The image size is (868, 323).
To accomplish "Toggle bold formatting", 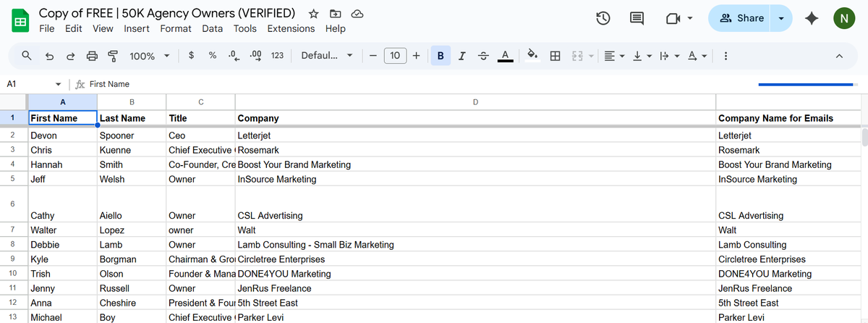I will (x=441, y=56).
